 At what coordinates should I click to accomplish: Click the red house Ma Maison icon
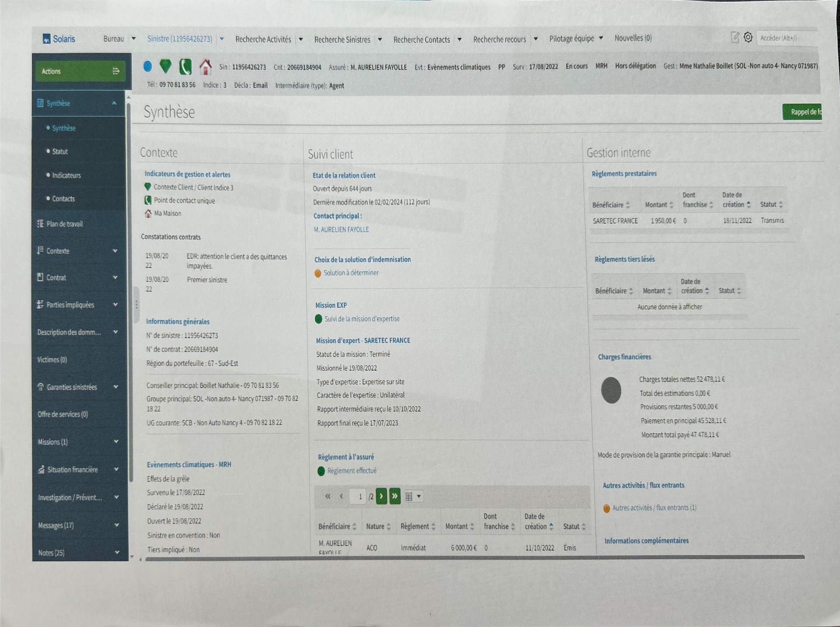point(205,67)
